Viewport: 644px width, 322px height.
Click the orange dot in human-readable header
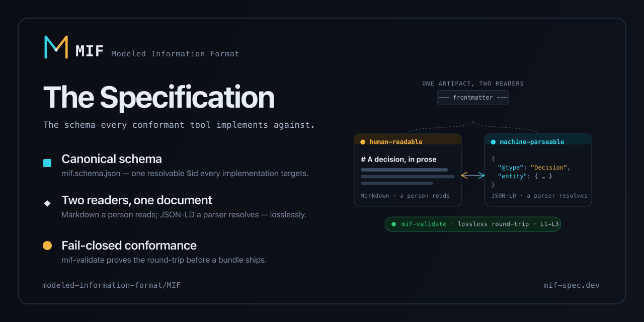[363, 142]
